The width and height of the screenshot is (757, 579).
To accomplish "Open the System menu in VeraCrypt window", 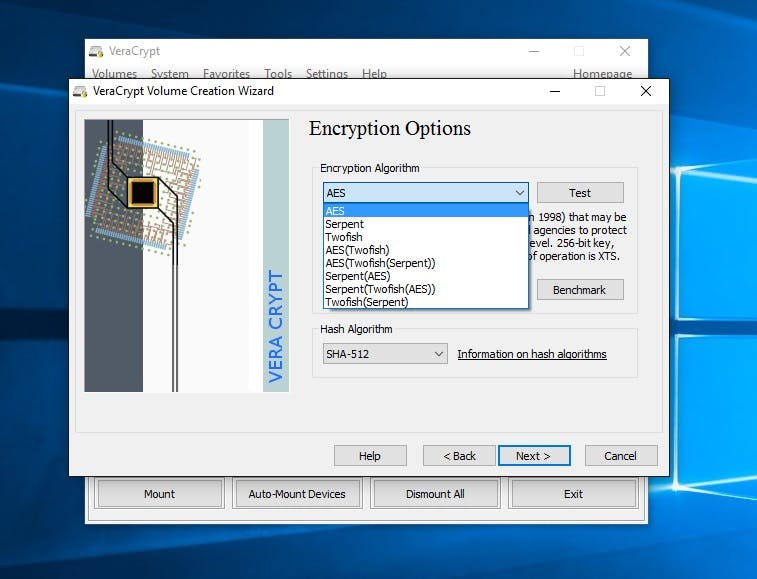I will tap(169, 73).
